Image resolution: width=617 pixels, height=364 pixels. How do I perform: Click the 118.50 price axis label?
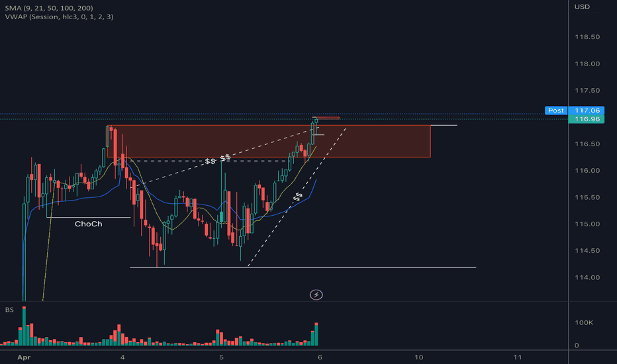point(587,37)
